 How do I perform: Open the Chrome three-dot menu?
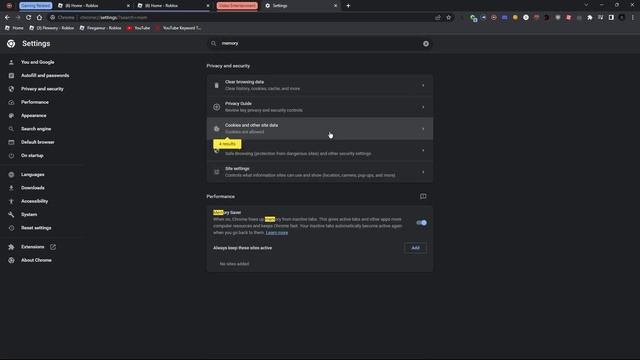coord(633,18)
